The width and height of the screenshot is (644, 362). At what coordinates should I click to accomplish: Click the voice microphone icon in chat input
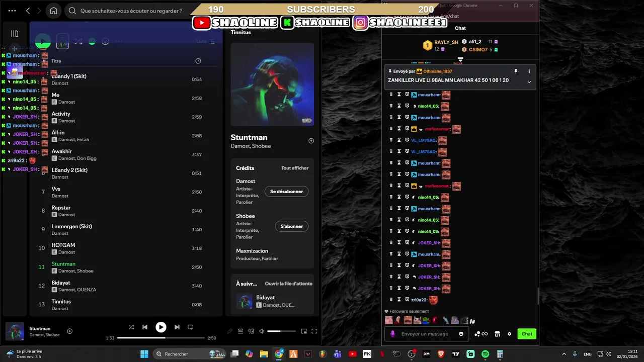pyautogui.click(x=393, y=334)
